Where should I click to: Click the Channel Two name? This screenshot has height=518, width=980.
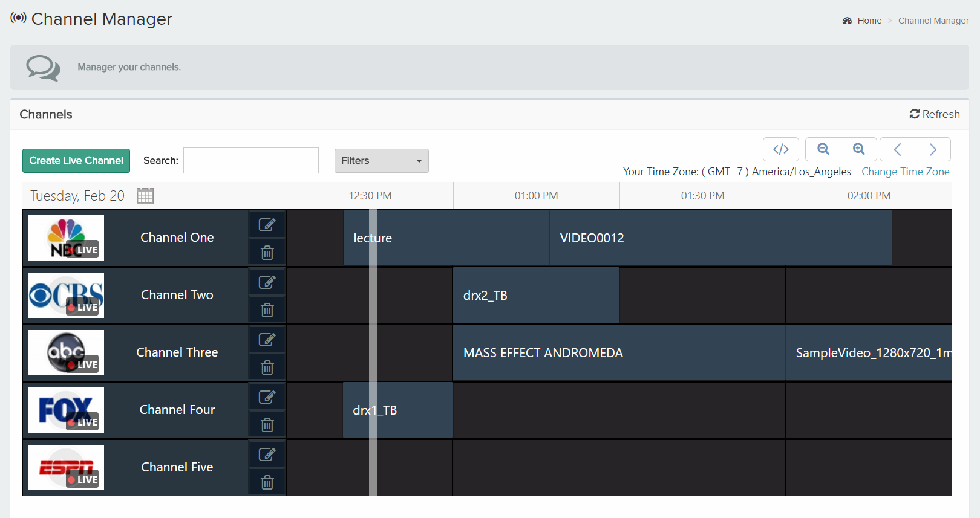[x=177, y=295]
